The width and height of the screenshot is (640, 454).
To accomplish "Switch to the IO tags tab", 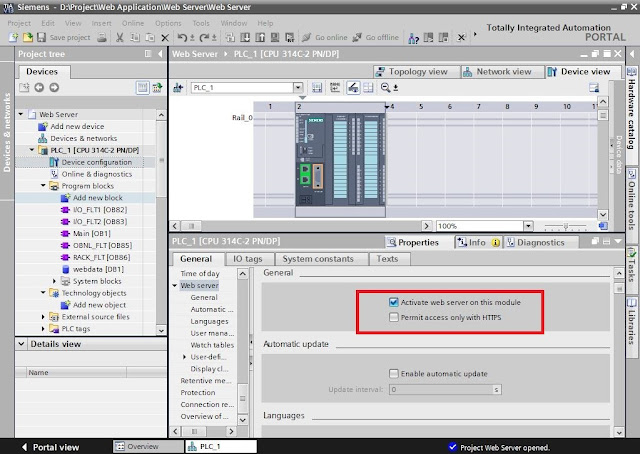I will (x=248, y=259).
